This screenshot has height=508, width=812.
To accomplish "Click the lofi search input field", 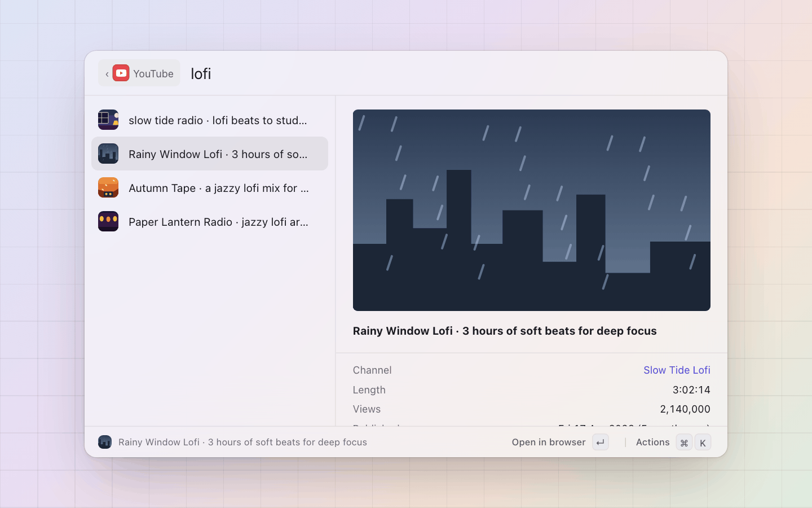I will click(451, 73).
